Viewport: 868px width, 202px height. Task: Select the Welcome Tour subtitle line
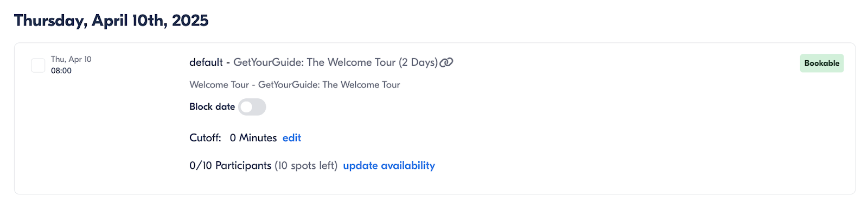coord(295,85)
